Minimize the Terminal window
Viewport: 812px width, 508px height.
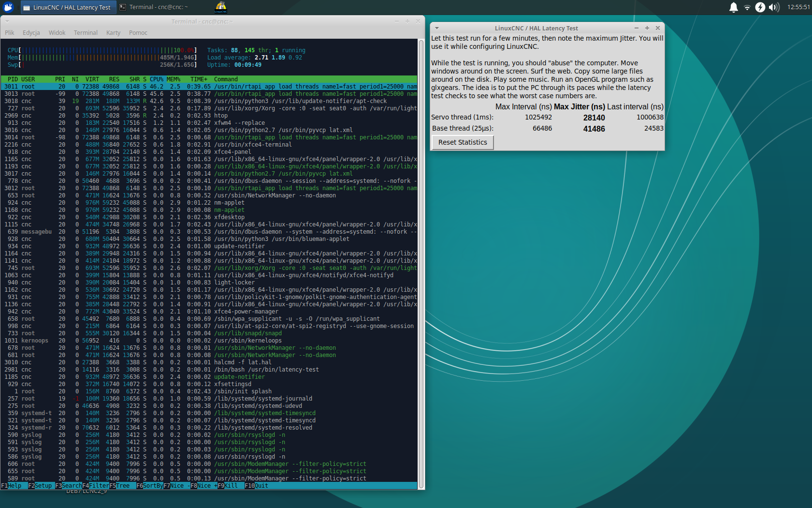397,21
